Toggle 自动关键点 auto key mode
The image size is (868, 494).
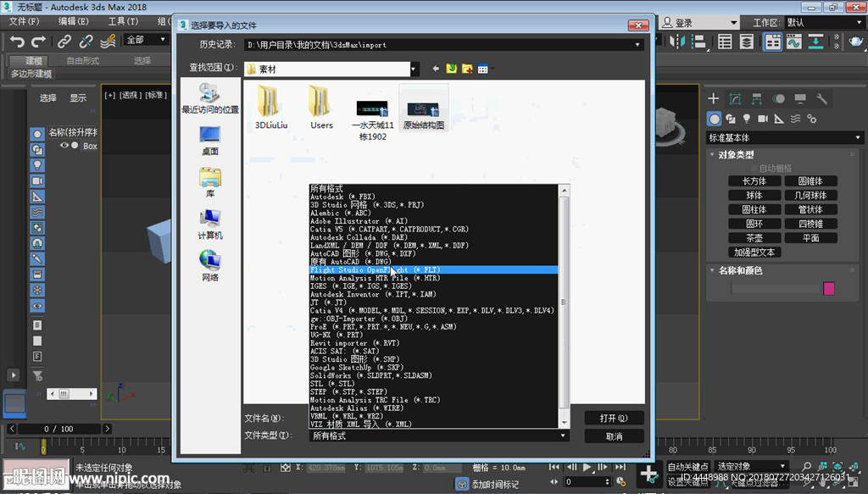click(687, 466)
